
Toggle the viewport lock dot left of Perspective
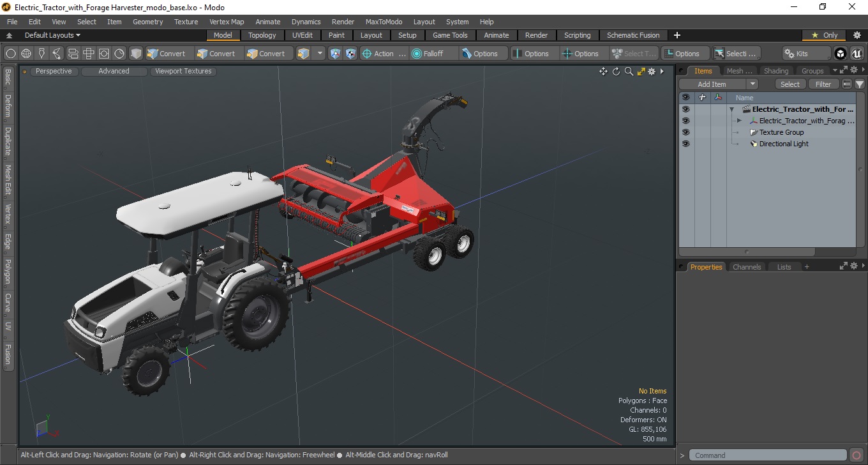click(24, 72)
